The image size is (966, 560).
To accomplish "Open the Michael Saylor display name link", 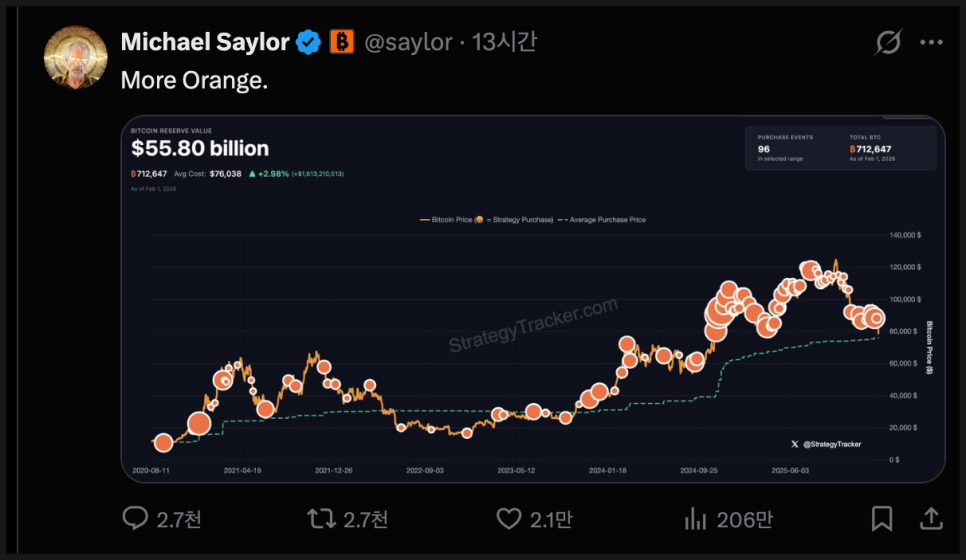I will (204, 42).
